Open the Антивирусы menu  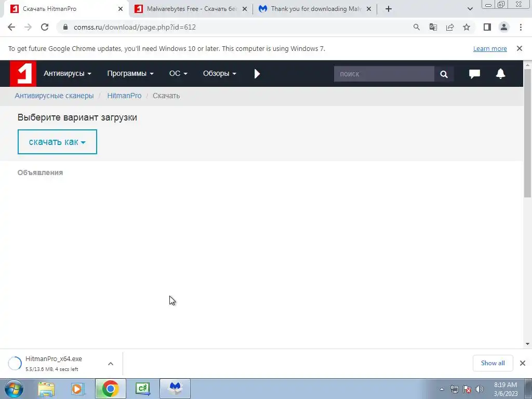click(x=67, y=73)
